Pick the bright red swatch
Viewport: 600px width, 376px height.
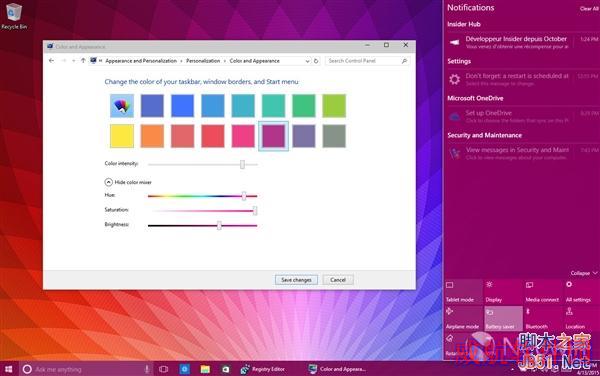pyautogui.click(x=213, y=136)
